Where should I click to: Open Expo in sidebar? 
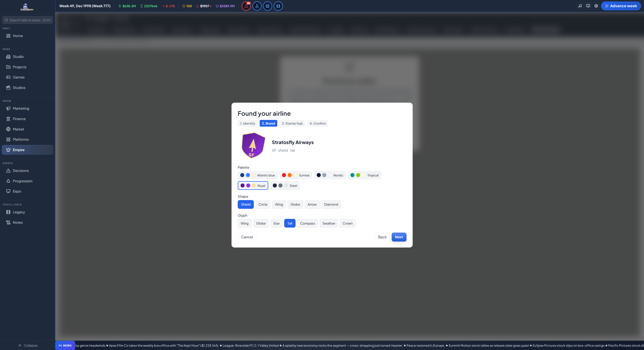click(x=28, y=191)
